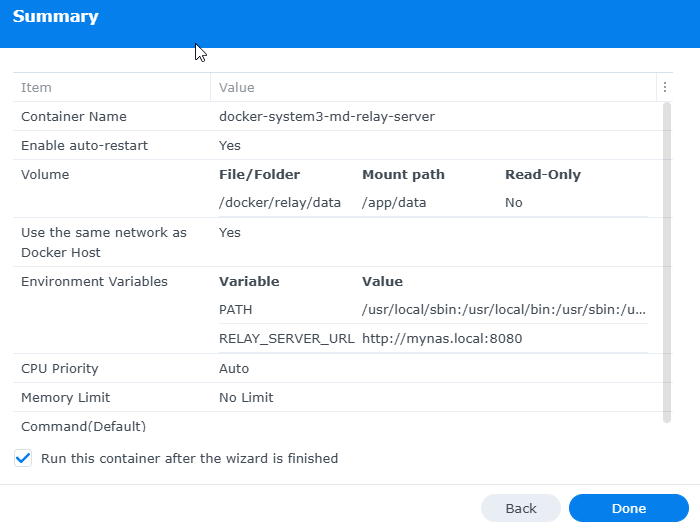Open the column options three-dot menu

pyautogui.click(x=665, y=87)
